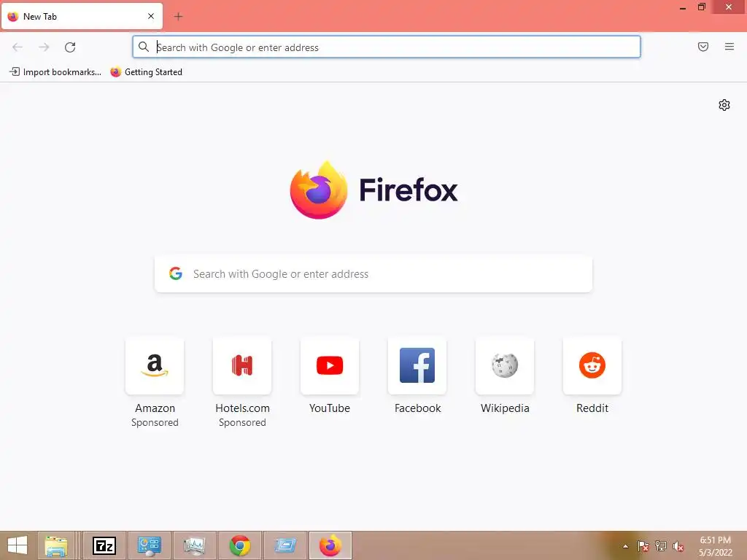The width and height of the screenshot is (747, 560).
Task: Minimize the Firefox window
Action: 683,7
